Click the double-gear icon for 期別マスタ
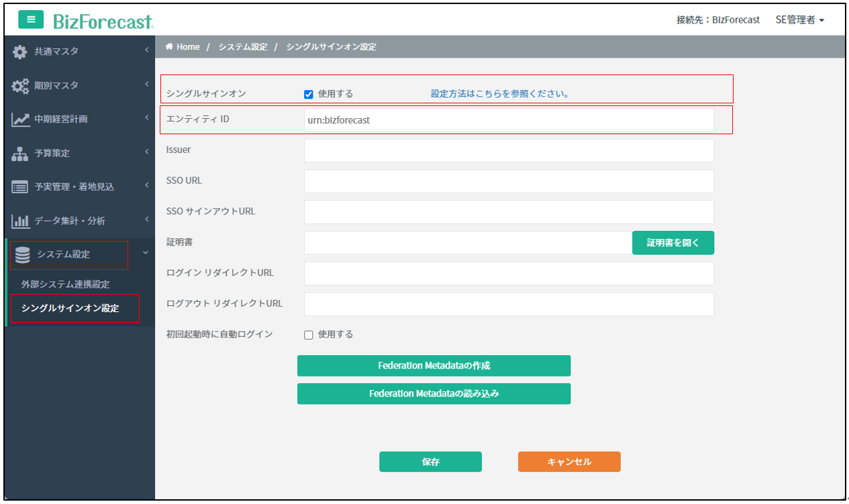 (x=20, y=86)
